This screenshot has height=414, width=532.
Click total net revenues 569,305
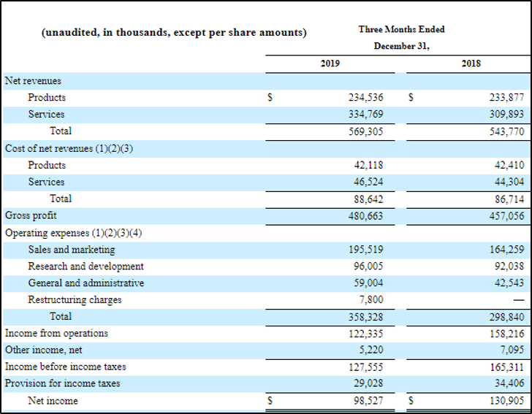(365, 131)
